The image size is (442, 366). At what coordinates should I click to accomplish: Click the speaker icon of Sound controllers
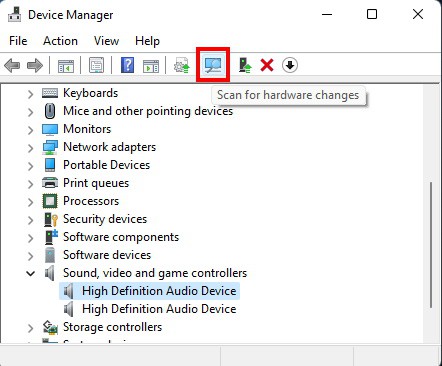(x=49, y=273)
